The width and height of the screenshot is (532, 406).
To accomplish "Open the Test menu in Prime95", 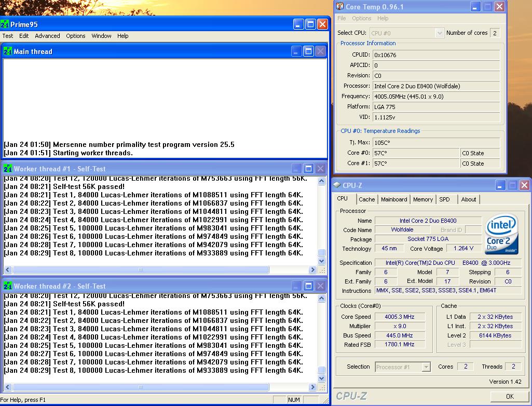I will (x=7, y=36).
